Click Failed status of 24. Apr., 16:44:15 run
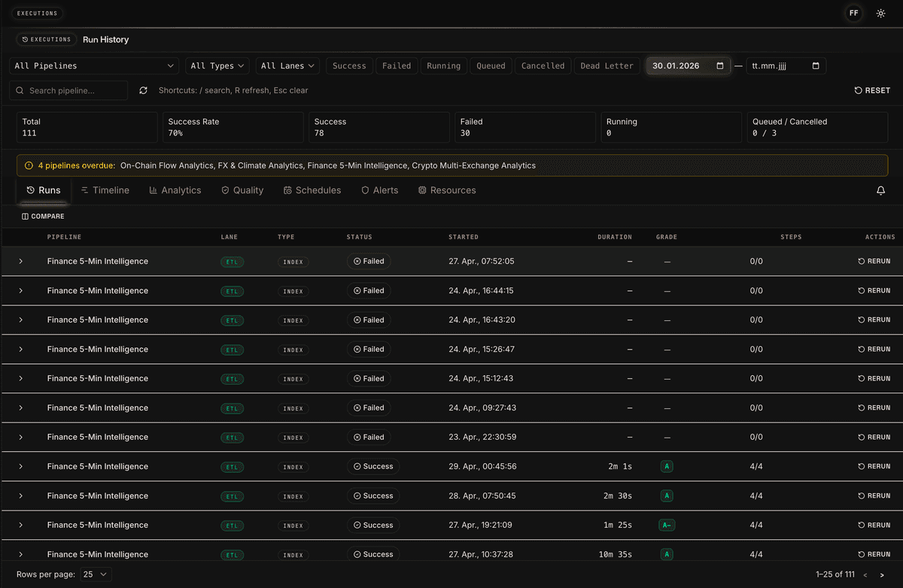 point(369,291)
